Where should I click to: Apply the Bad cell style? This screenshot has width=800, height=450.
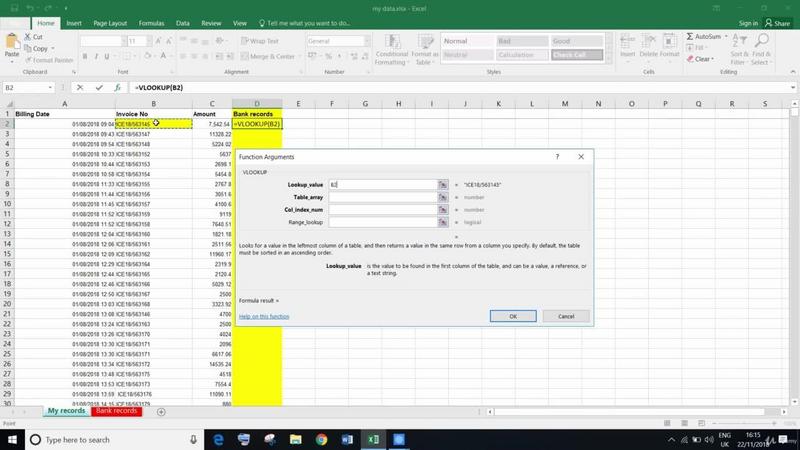tap(522, 41)
